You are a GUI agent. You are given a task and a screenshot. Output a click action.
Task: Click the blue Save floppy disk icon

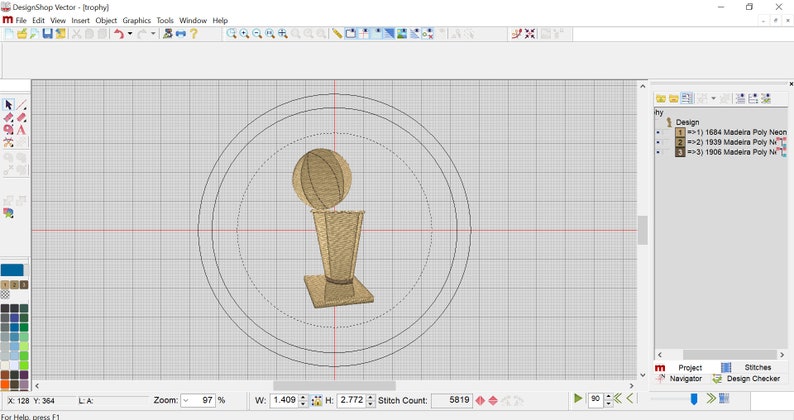pyautogui.click(x=48, y=34)
